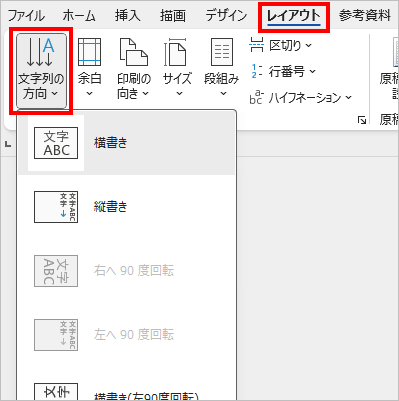This screenshot has width=399, height=401.
Task: Click the 縦書き vertical text thumbnail icon
Action: 56,207
